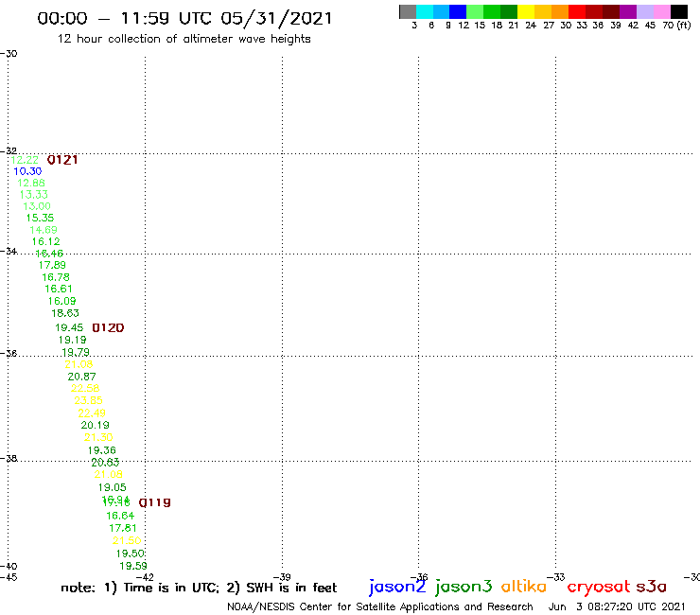This screenshot has height=615, width=700.
Task: Select the reading 12.88
Action: click(x=31, y=184)
